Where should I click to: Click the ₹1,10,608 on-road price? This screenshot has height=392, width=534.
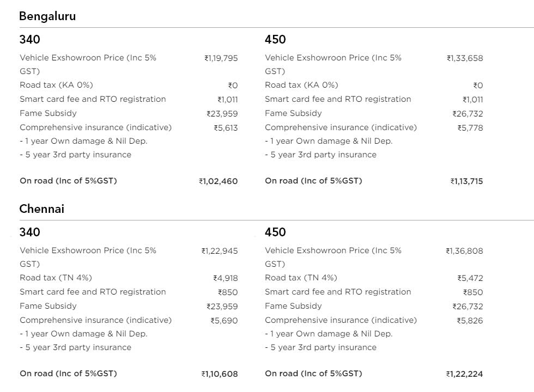[220, 374]
